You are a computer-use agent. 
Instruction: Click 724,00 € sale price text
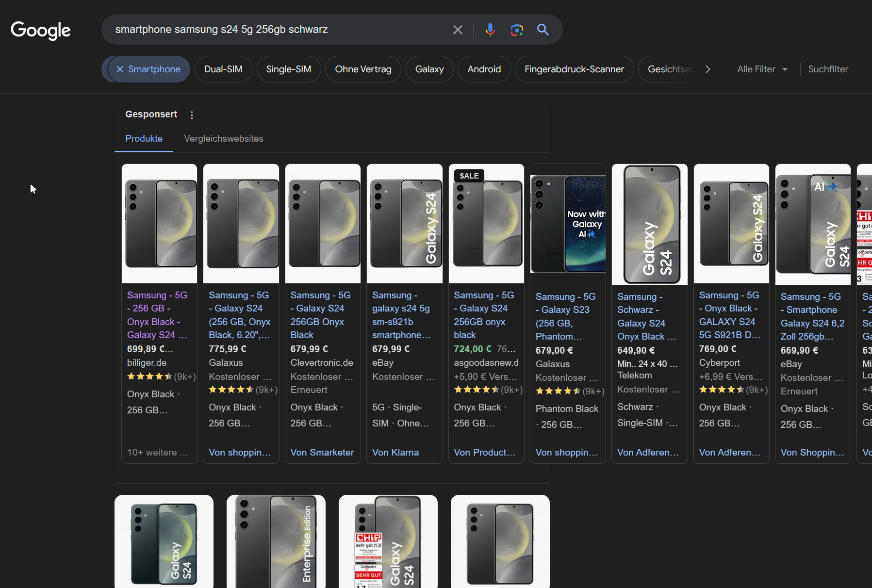472,349
